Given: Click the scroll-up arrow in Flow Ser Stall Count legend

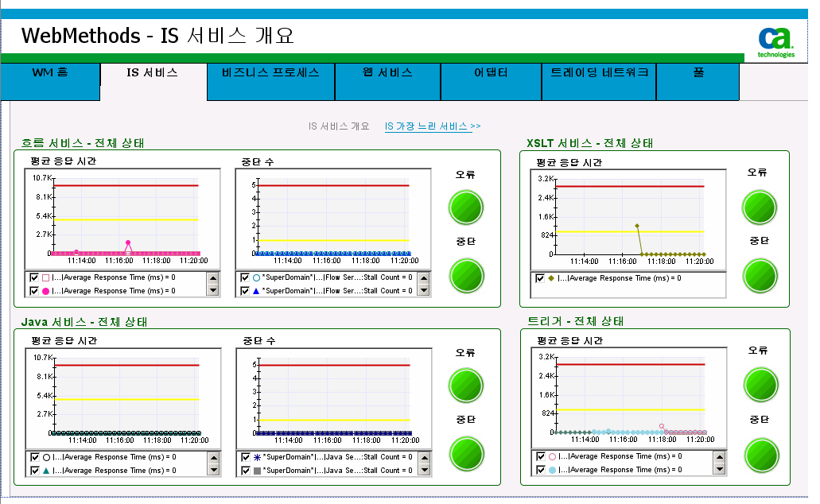Looking at the screenshot, I should coord(424,277).
